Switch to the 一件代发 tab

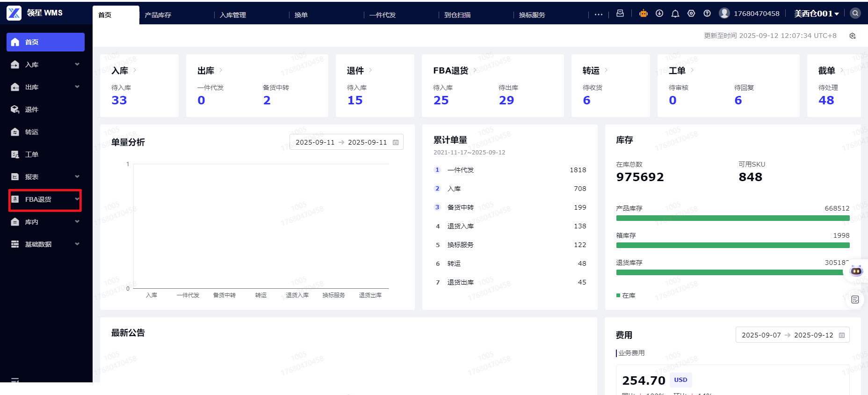(383, 15)
